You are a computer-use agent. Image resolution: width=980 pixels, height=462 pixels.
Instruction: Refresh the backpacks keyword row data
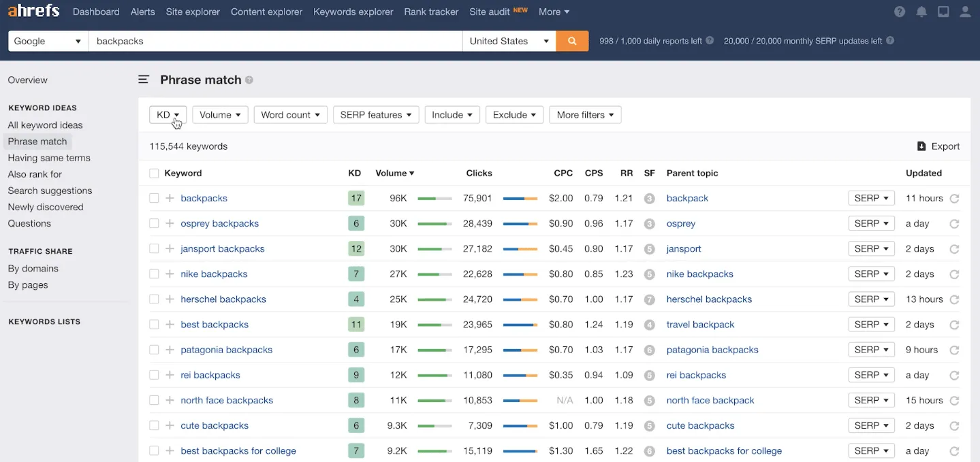coord(954,199)
